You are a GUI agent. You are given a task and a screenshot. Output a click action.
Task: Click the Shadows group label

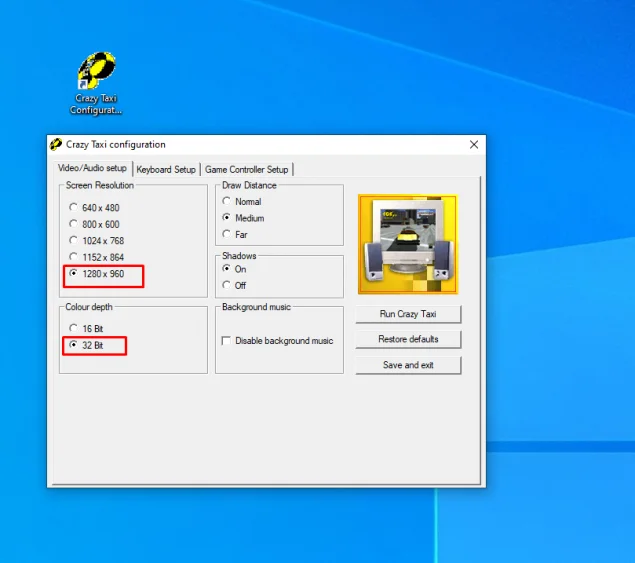pos(239,256)
